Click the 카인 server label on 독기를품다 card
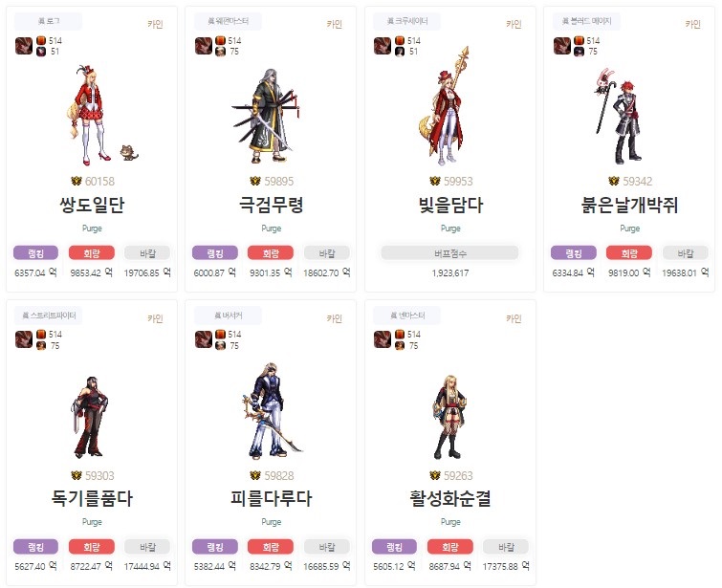The height and width of the screenshot is (588, 722). click(x=155, y=318)
